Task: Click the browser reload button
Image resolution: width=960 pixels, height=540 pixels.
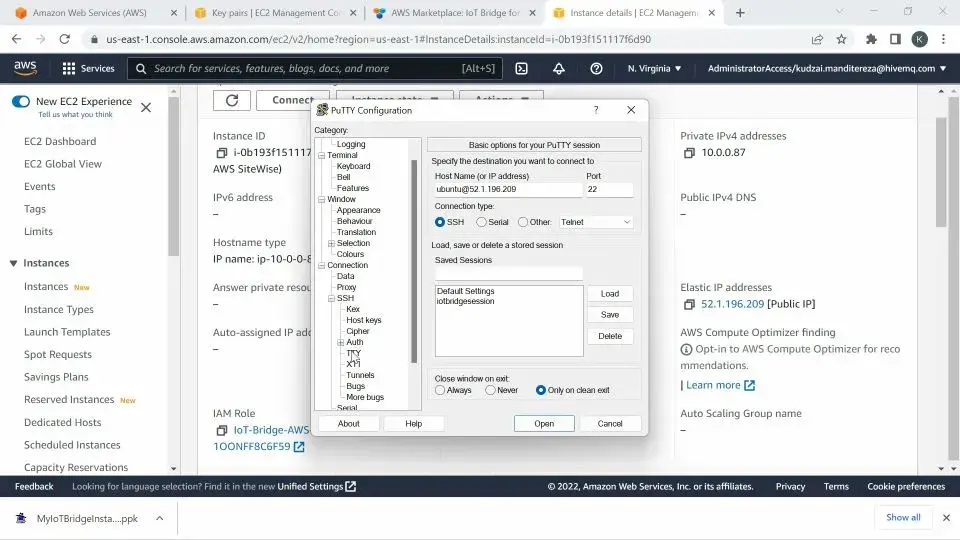Action: tap(64, 39)
